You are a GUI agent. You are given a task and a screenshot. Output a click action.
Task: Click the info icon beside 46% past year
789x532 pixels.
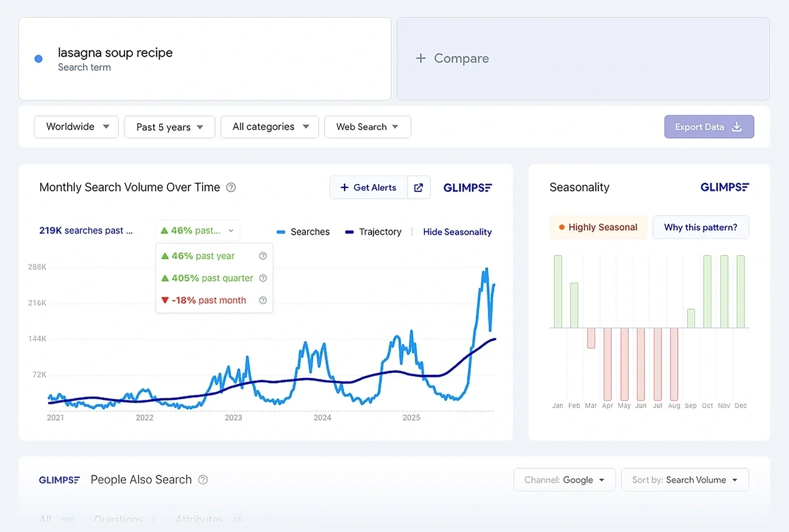point(263,256)
